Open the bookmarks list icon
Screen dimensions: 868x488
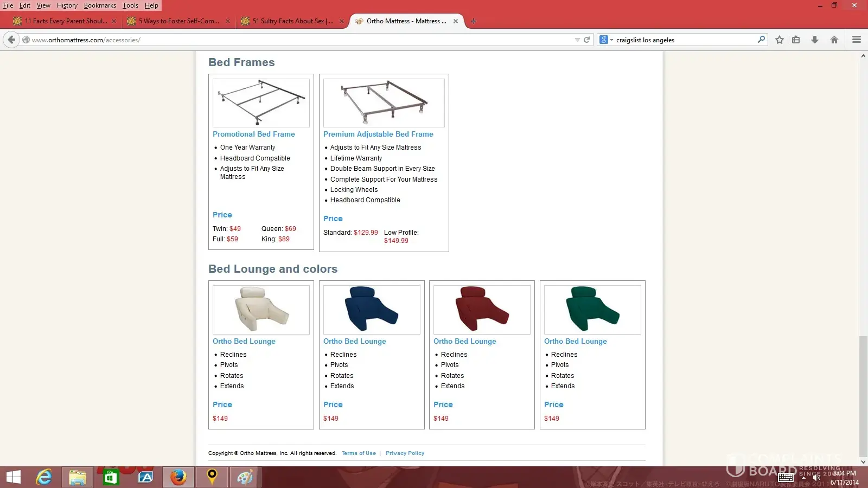(x=796, y=40)
